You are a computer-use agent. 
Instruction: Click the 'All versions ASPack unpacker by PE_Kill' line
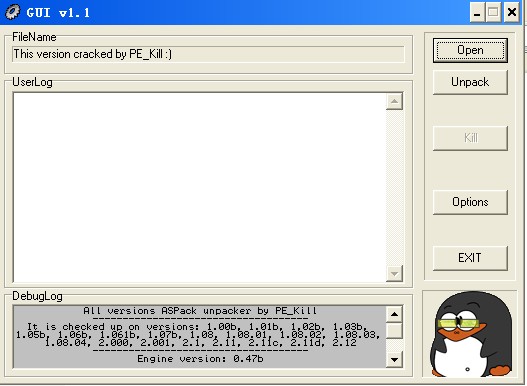click(x=200, y=311)
